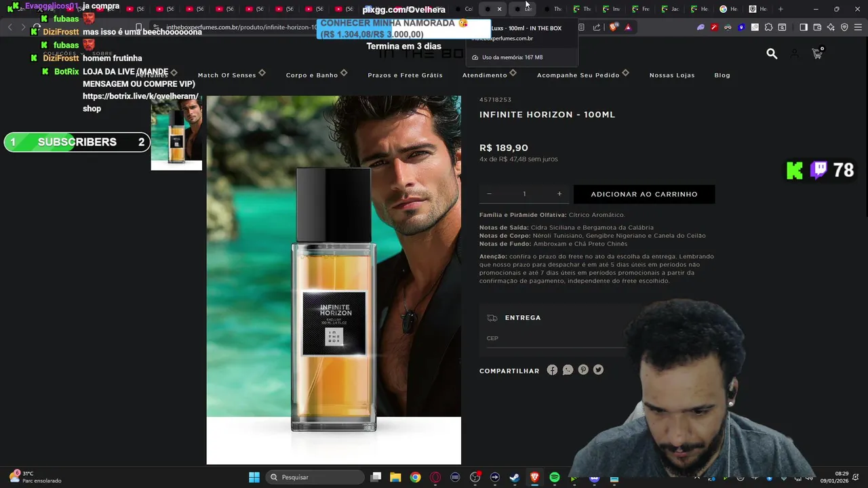Click the quantity field showing 1
Image resolution: width=868 pixels, height=488 pixels.
524,194
